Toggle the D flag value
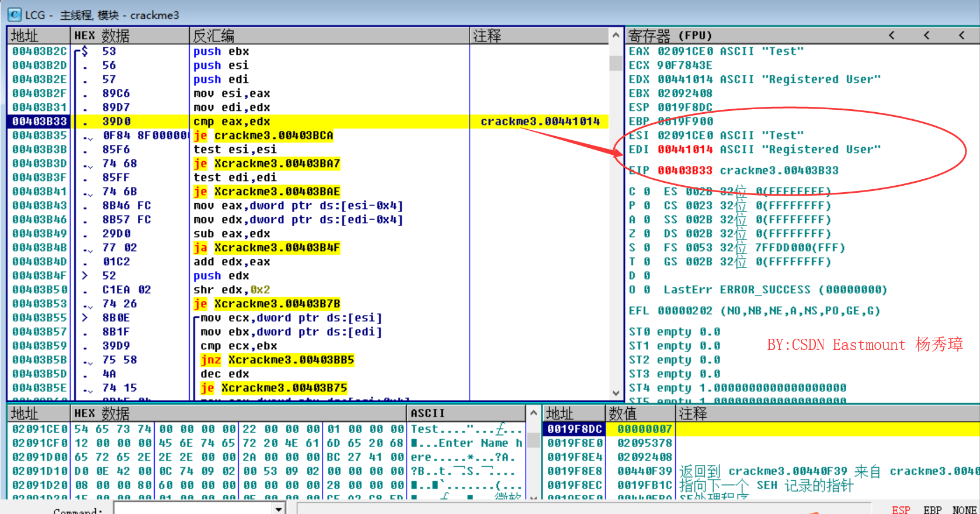This screenshot has width=980, height=514. tap(647, 276)
